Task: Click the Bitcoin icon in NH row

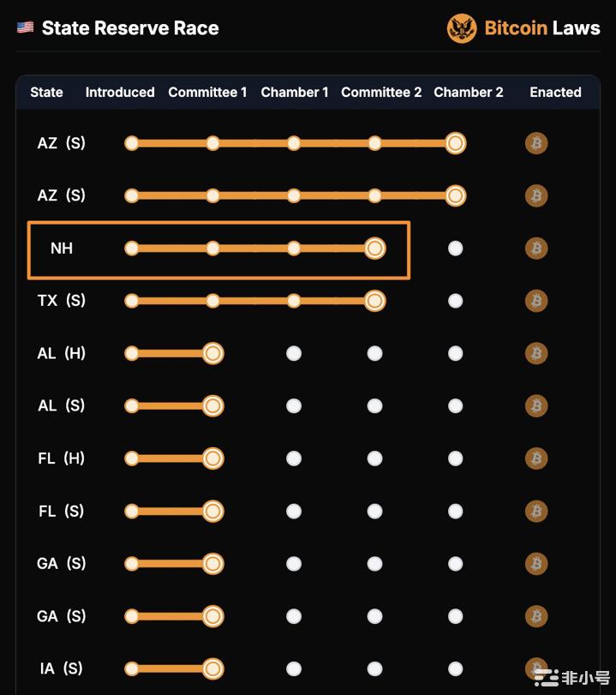Action: 536,249
